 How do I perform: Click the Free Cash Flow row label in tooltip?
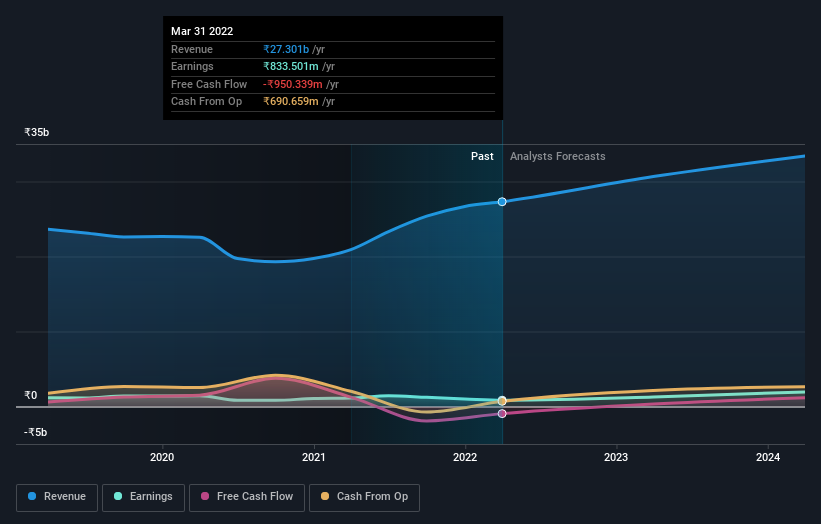pyautogui.click(x=209, y=84)
